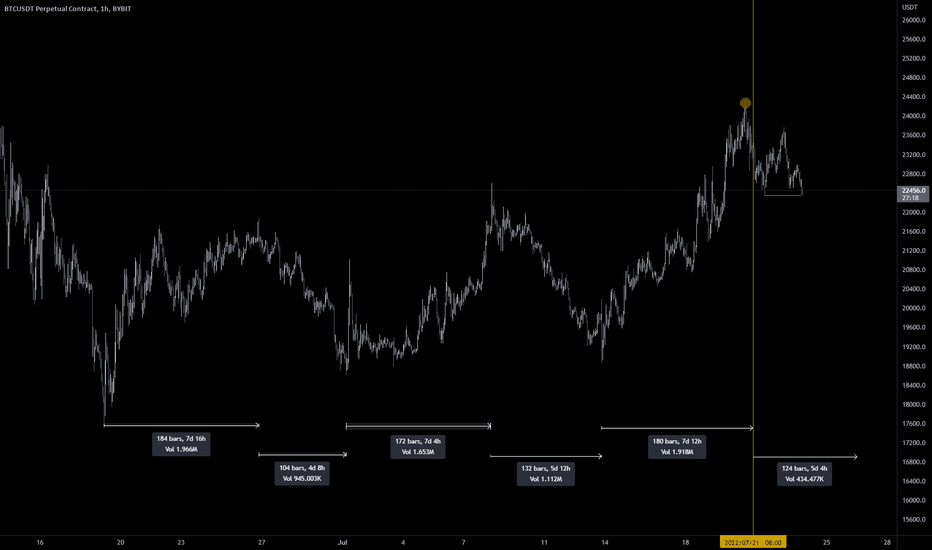This screenshot has width=932, height=550.
Task: Select the date range arrow above 124 bars label
Action: [x=805, y=457]
